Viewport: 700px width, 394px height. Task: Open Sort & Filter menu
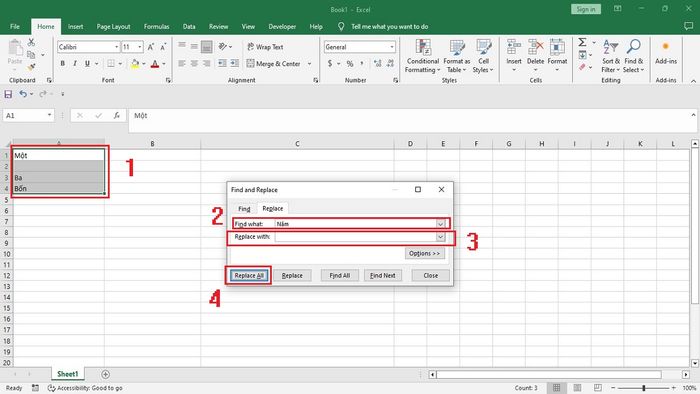click(611, 56)
